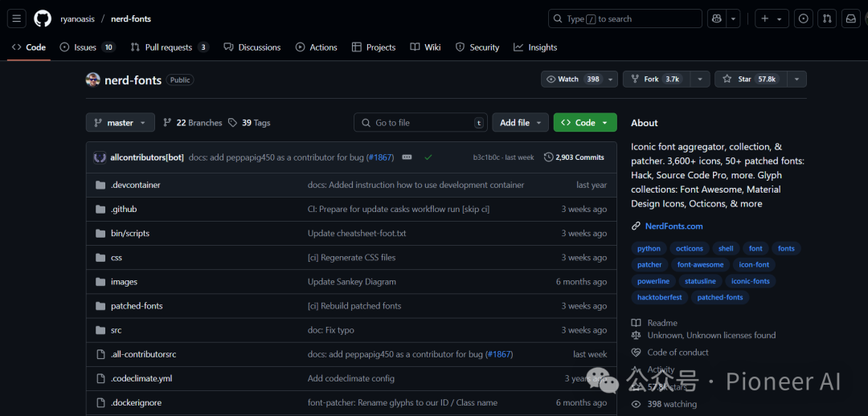This screenshot has height=416, width=868.
Task: Open the Actions tab
Action: (316, 47)
